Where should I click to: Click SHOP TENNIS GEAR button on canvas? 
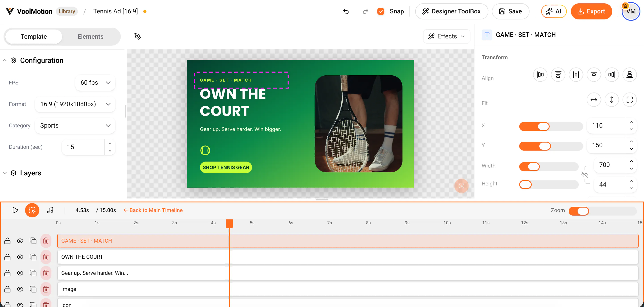[x=226, y=167]
